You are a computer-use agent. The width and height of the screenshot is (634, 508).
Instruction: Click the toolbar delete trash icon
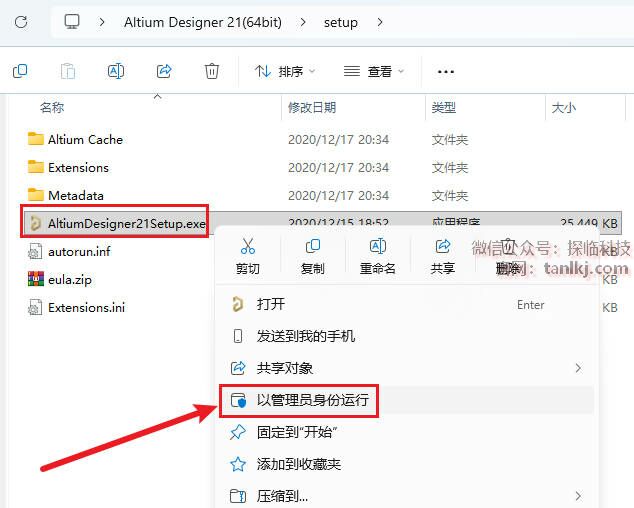pyautogui.click(x=211, y=72)
